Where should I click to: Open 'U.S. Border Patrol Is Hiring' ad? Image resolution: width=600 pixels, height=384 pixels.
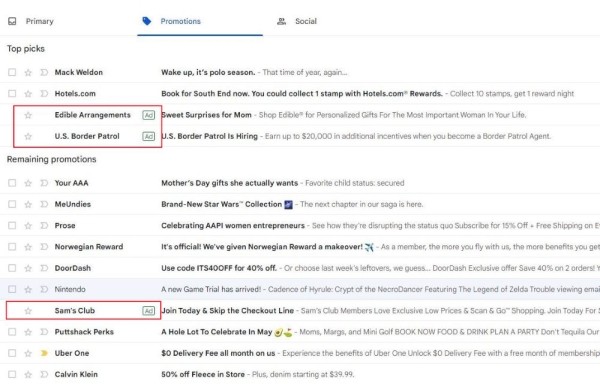click(210, 136)
